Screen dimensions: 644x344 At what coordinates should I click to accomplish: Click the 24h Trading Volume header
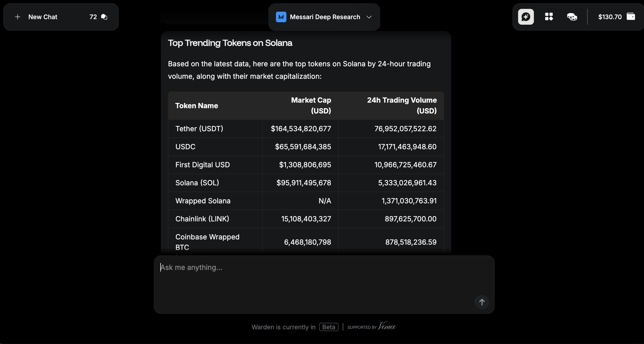pos(402,105)
